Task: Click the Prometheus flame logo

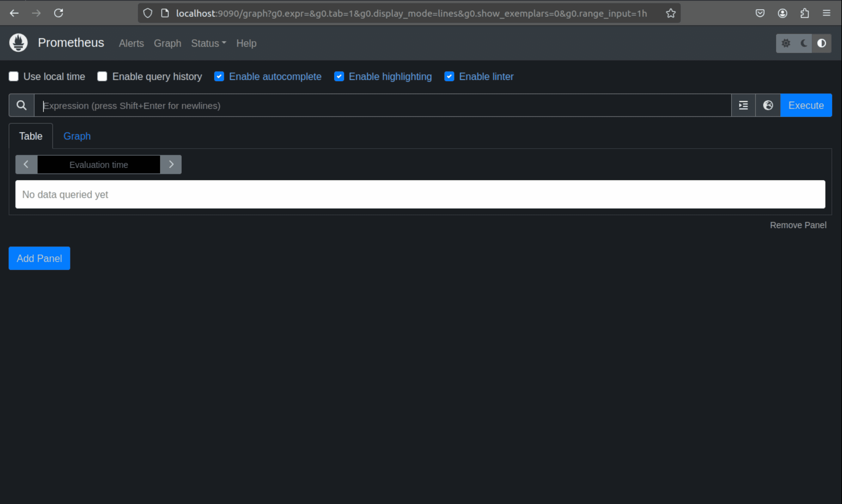Action: coord(18,43)
